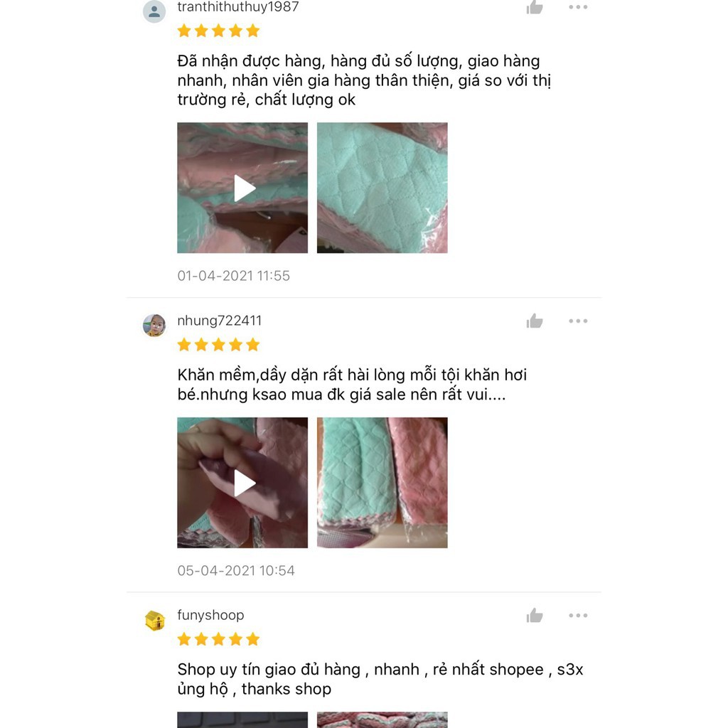Screen dimensions: 728x728
Task: Select the five-star rating under funyshoop
Action: point(218,639)
